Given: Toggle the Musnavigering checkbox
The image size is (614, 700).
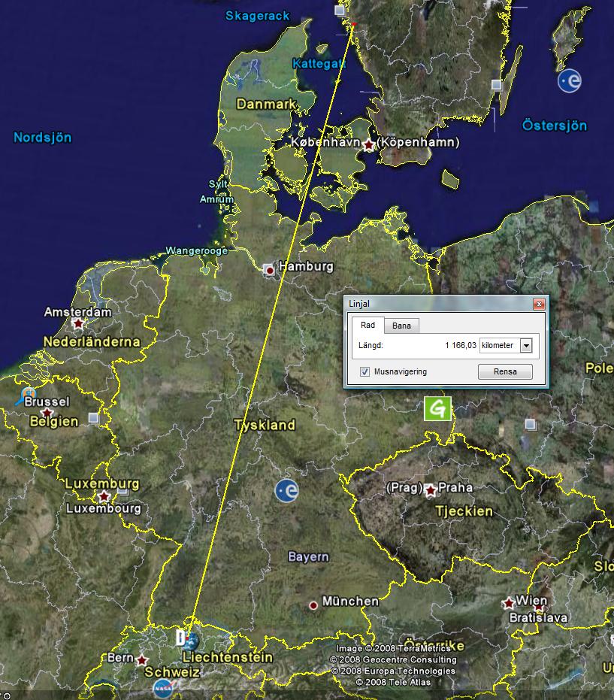Looking at the screenshot, I should point(364,371).
